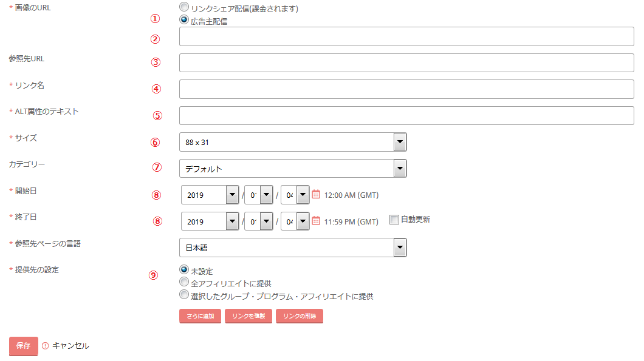Image resolution: width=644 pixels, height=361 pixels.
Task: Click the さらに追加 button
Action: [200, 316]
